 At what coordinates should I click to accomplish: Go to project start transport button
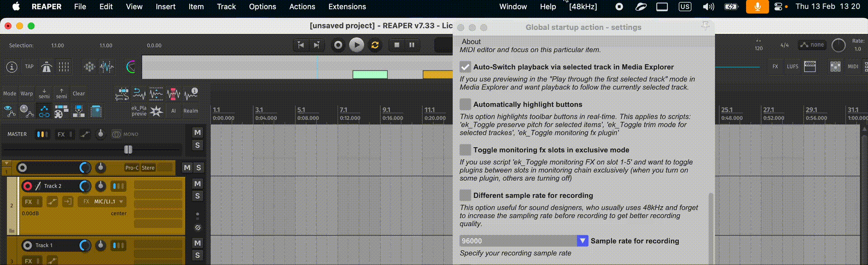301,45
